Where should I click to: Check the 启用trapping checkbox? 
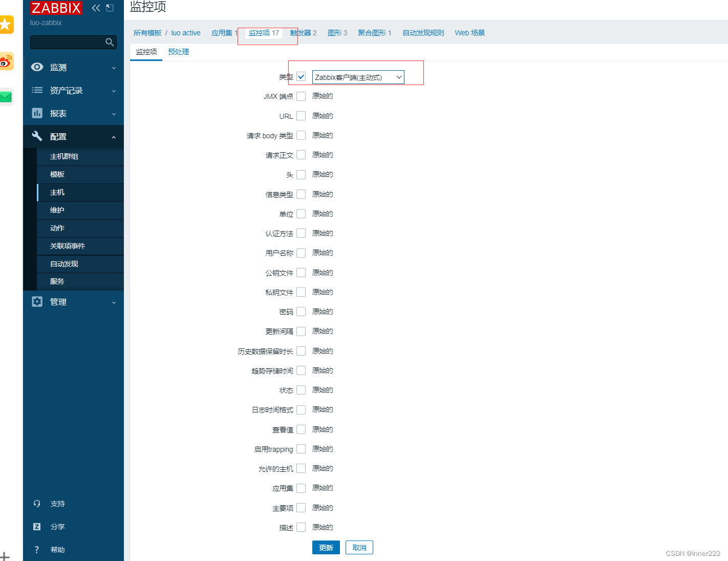[x=301, y=449]
